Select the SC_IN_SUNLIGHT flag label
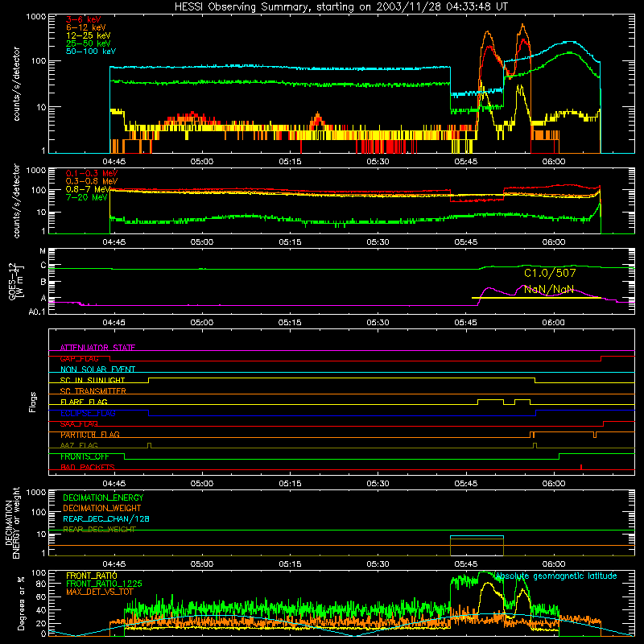Image resolution: width=644 pixels, height=644 pixels. 93,380
